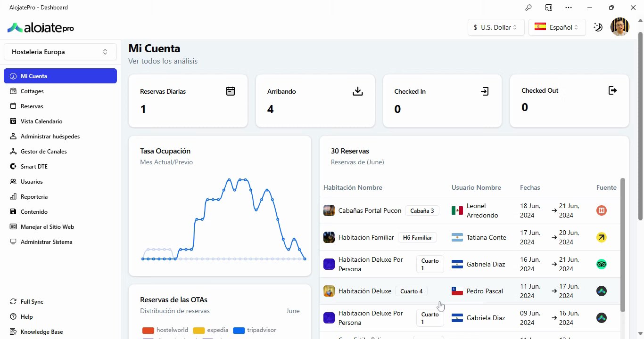Open Smart DTE page
The height and width of the screenshot is (339, 644).
tap(60, 167)
